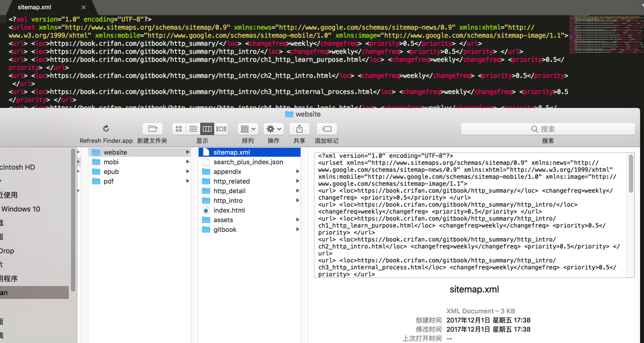644x343 pixels.
Task: Click the index.html file icon
Action: pos(206,210)
